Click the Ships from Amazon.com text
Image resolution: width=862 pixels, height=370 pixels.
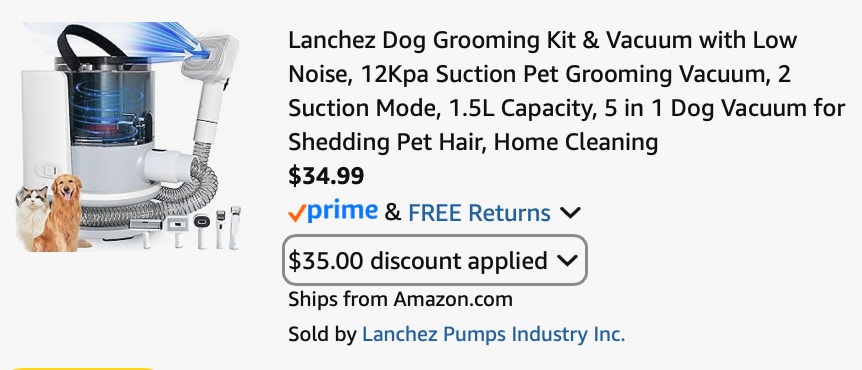(400, 300)
